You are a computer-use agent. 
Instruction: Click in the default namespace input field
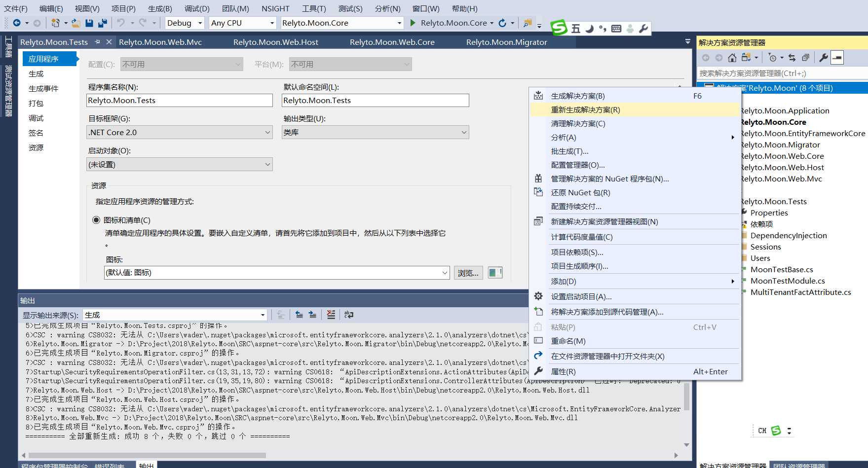point(376,101)
